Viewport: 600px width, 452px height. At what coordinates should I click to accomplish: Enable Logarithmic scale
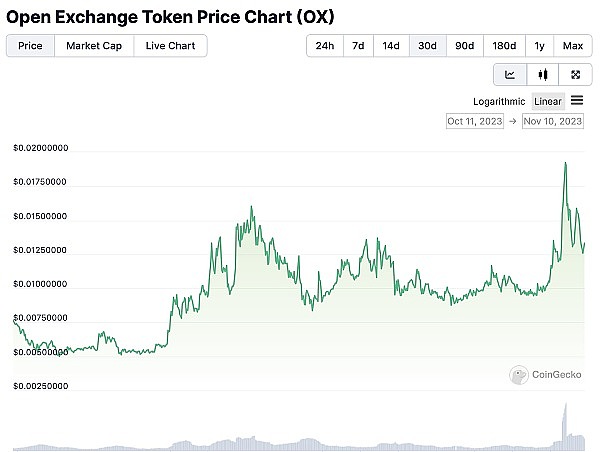(500, 101)
